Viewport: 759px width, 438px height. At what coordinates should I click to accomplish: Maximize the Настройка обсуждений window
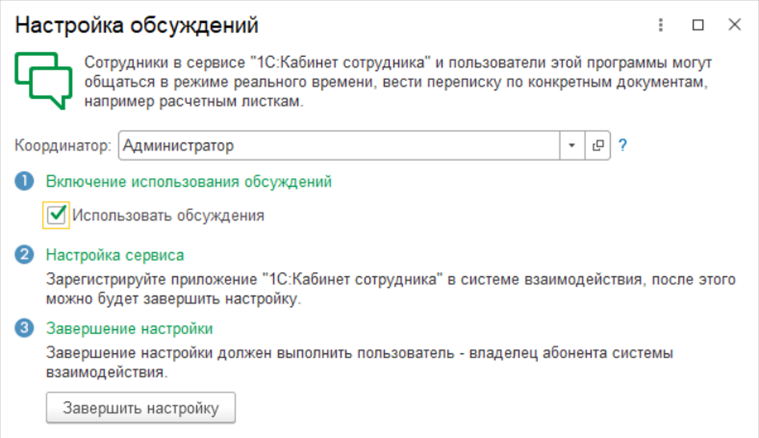pos(698,24)
